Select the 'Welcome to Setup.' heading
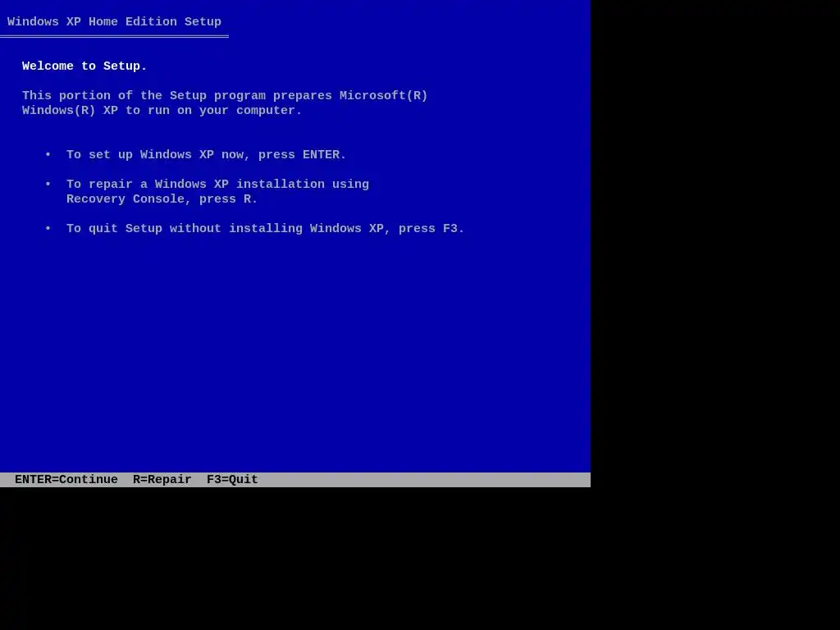Screen dimensions: 840x630 [x=84, y=66]
